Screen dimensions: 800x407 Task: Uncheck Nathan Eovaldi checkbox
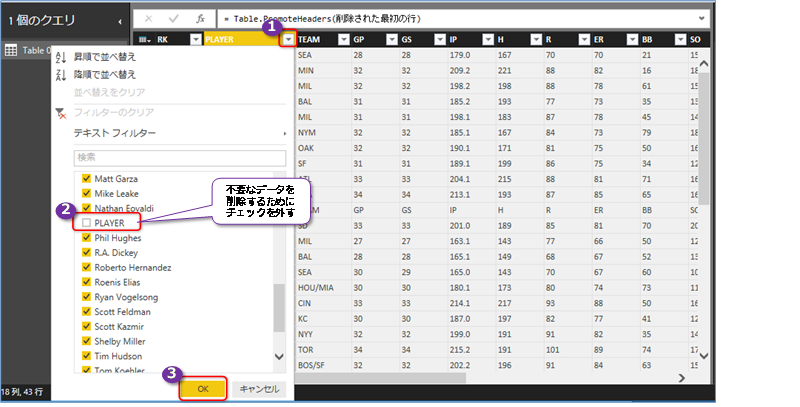(x=86, y=208)
